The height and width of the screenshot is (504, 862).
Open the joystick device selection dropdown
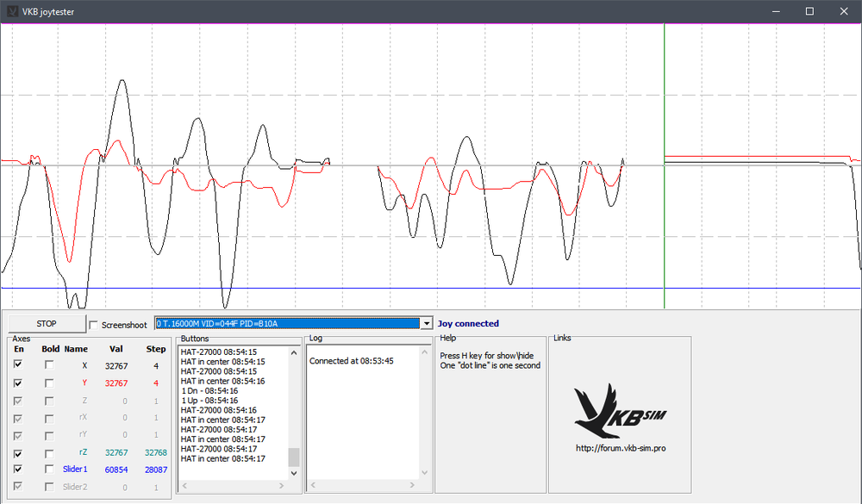coord(426,323)
